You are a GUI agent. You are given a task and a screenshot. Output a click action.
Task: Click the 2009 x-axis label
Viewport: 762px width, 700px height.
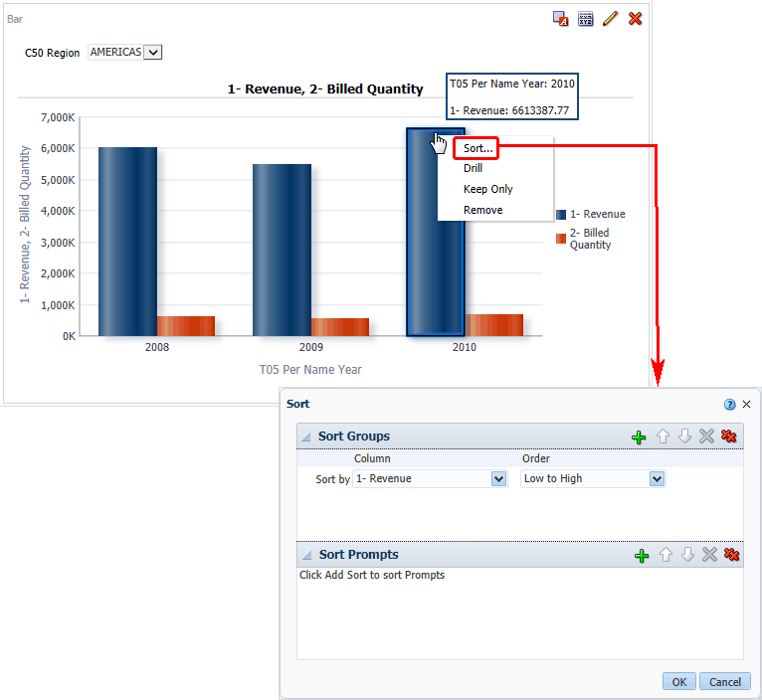[311, 347]
